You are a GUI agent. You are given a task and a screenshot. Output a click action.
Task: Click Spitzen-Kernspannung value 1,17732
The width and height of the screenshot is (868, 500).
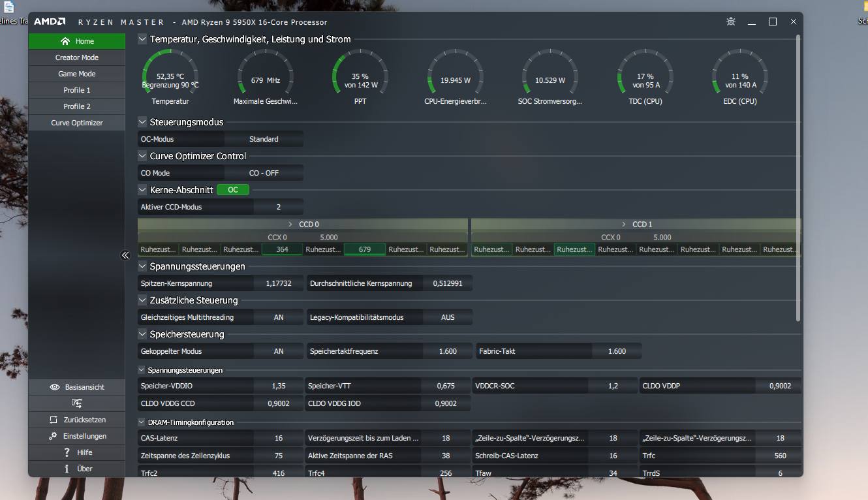279,283
